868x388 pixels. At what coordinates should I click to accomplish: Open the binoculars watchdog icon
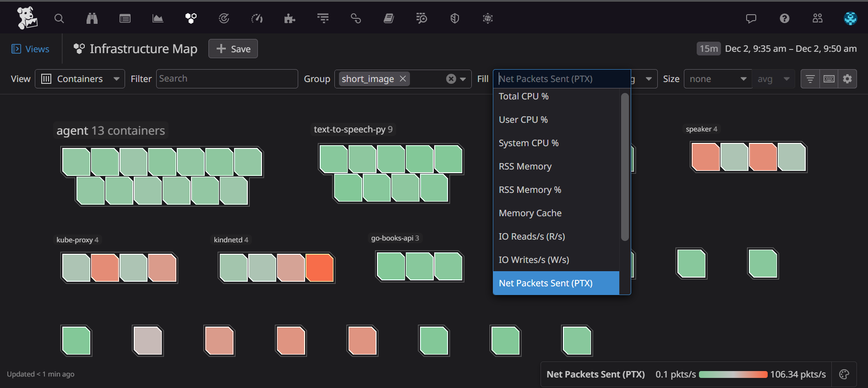click(92, 18)
